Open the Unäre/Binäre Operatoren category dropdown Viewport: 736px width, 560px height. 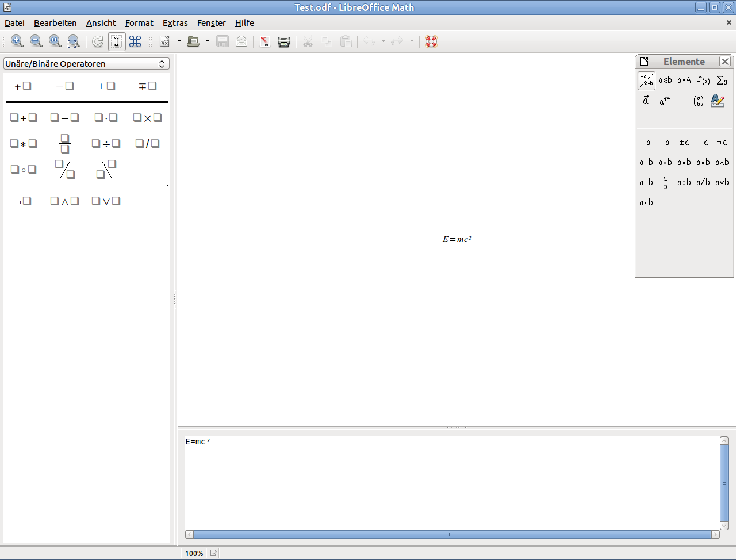86,64
